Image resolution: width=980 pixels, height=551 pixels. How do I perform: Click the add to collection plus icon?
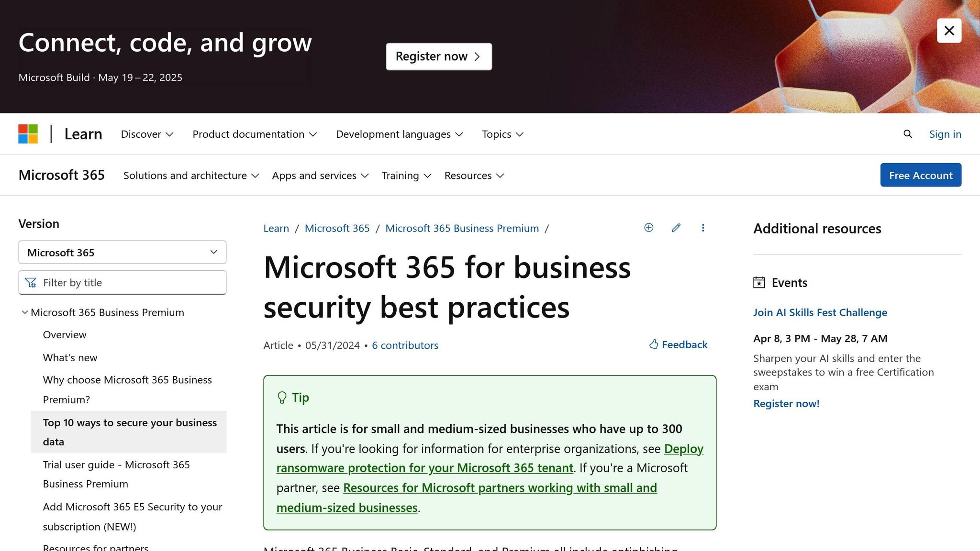pos(648,228)
